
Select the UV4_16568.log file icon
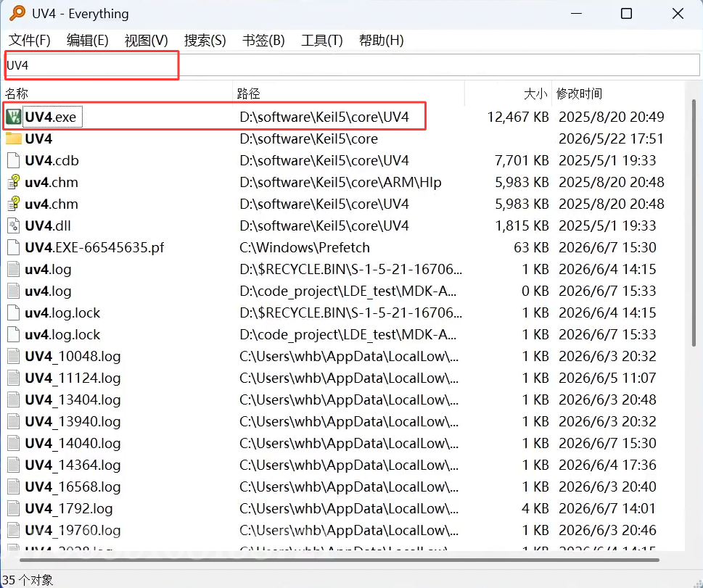coord(14,486)
